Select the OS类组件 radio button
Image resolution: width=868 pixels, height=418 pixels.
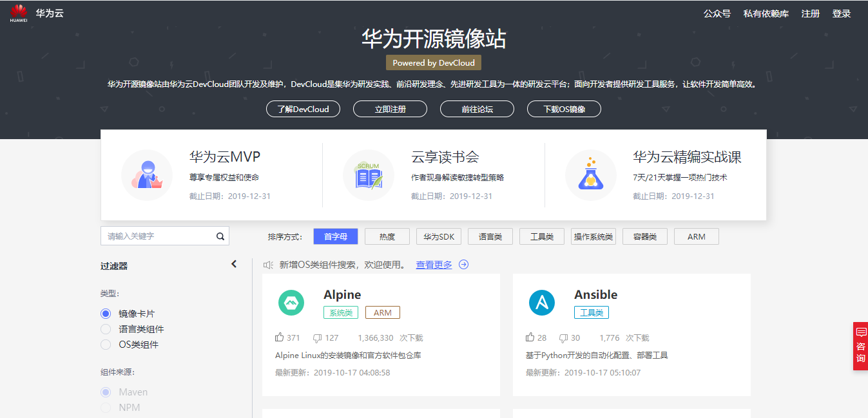click(x=106, y=345)
